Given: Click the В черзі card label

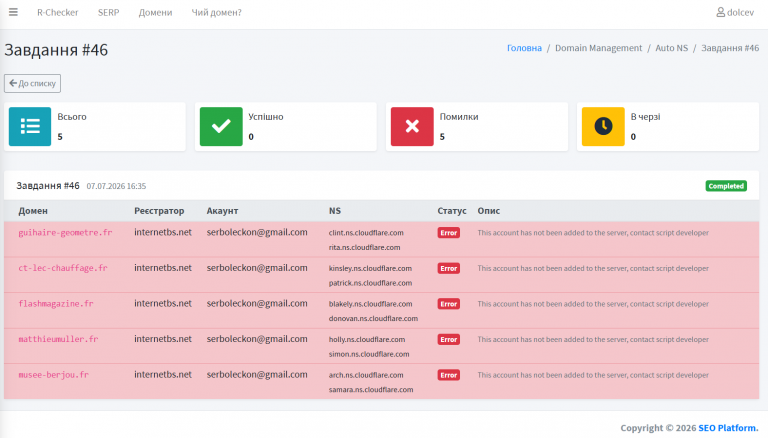Looking at the screenshot, I should click(646, 117).
